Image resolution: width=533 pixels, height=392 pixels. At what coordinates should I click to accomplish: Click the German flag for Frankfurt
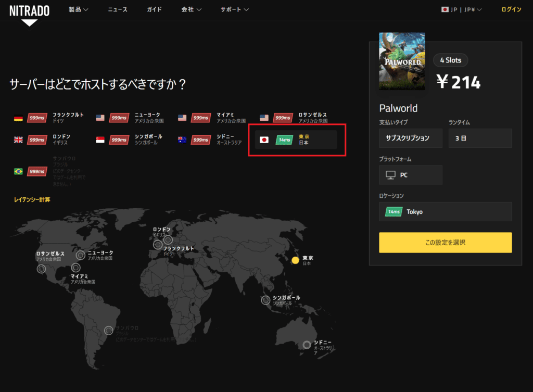pyautogui.click(x=18, y=118)
